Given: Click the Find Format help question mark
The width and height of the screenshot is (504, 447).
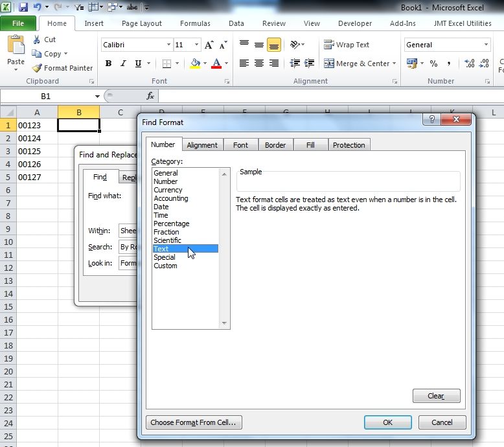Looking at the screenshot, I should coord(431,120).
